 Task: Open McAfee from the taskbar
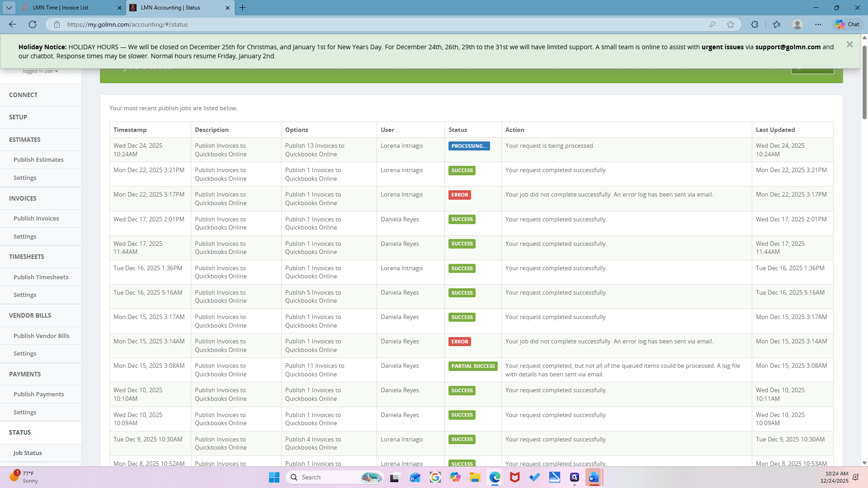(x=514, y=477)
